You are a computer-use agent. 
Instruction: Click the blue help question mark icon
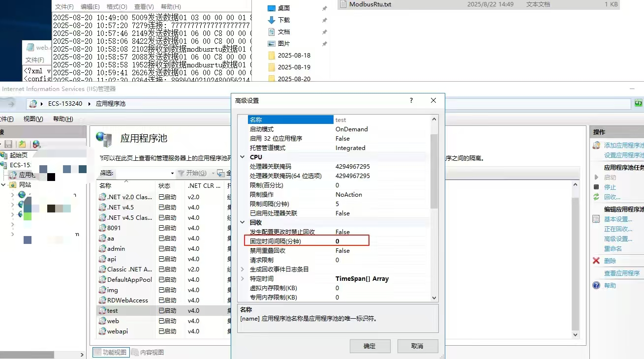click(x=597, y=286)
